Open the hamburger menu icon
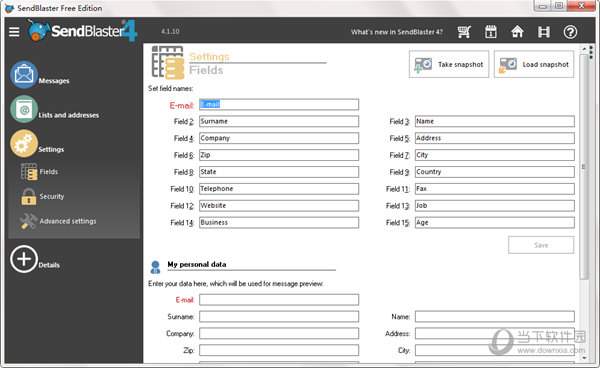Screen dimensions: 600x368 tap(14, 32)
